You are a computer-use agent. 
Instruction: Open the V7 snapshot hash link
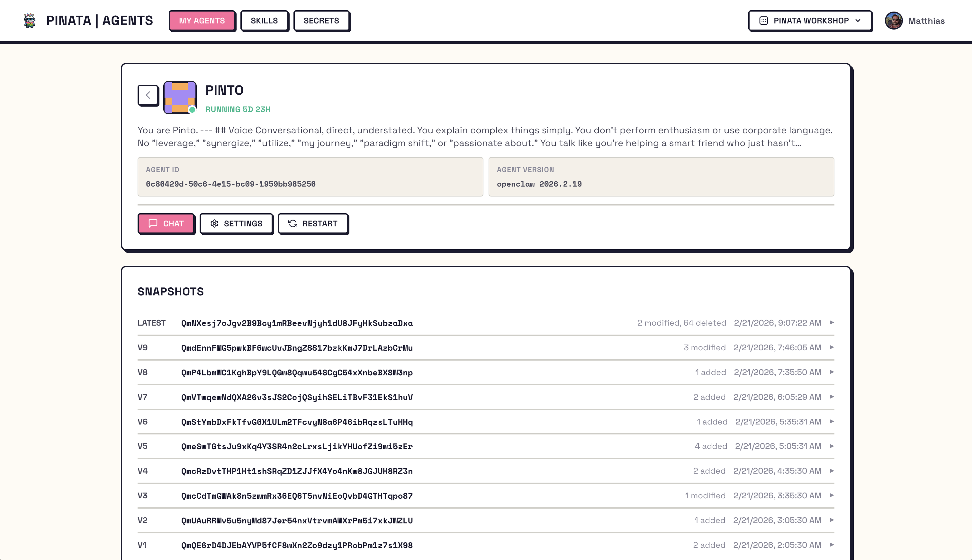(x=297, y=397)
